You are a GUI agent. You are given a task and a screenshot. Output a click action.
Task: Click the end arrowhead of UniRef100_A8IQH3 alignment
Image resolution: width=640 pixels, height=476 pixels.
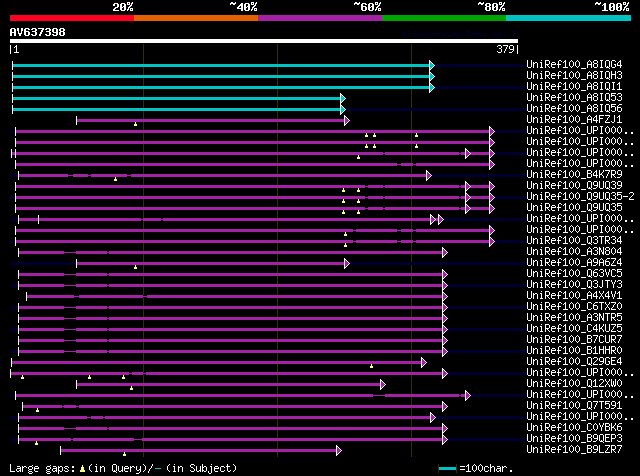432,76
